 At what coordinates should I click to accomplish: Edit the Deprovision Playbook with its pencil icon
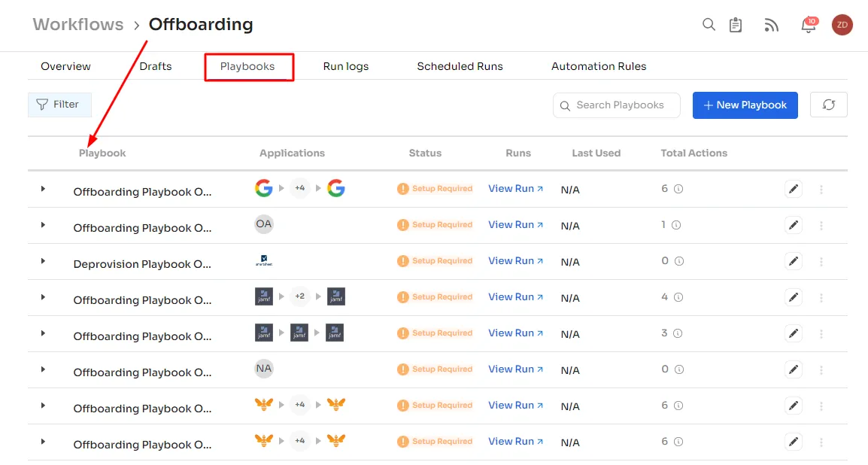[x=794, y=261]
